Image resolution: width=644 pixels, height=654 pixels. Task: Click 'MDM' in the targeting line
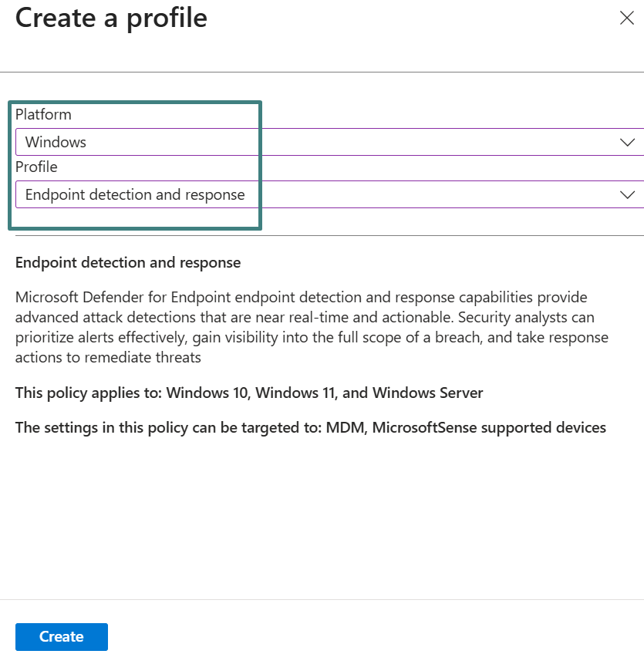pos(347,427)
